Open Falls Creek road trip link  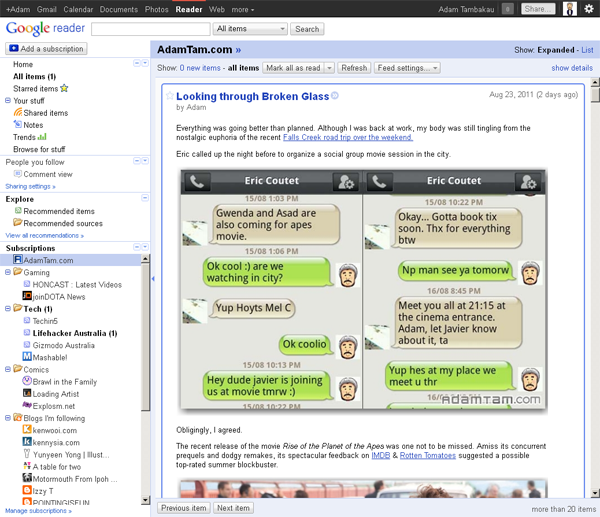click(x=348, y=137)
